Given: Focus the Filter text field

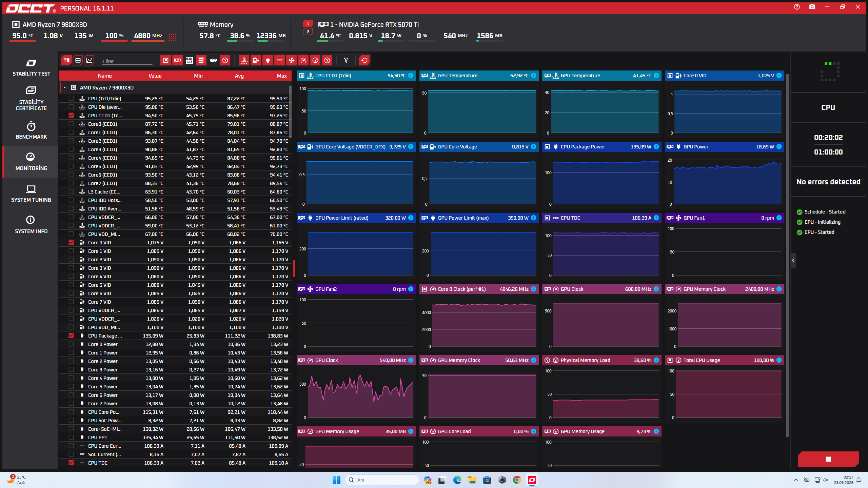Looking at the screenshot, I should pos(127,61).
